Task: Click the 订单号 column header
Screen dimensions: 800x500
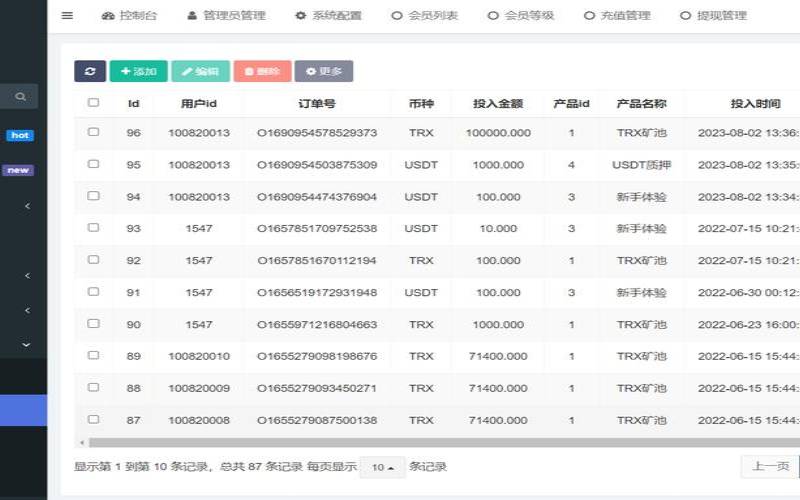Action: (317, 104)
